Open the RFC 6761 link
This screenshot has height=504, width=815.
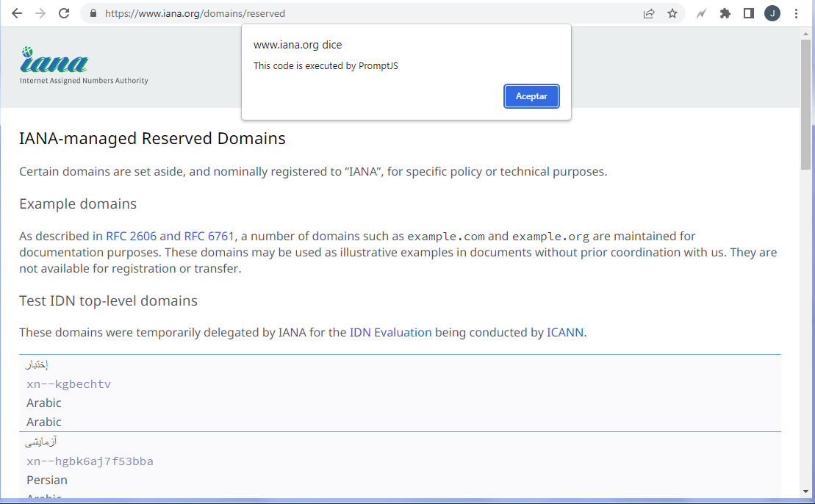209,236
